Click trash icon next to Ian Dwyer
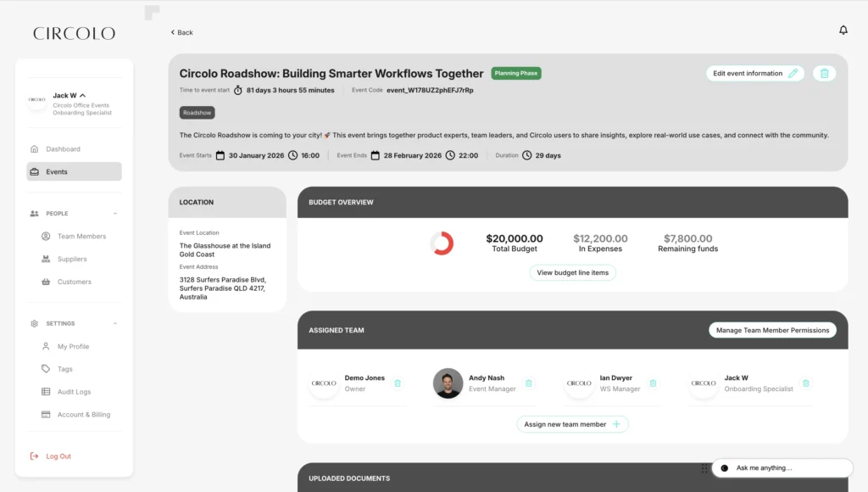 (x=653, y=383)
